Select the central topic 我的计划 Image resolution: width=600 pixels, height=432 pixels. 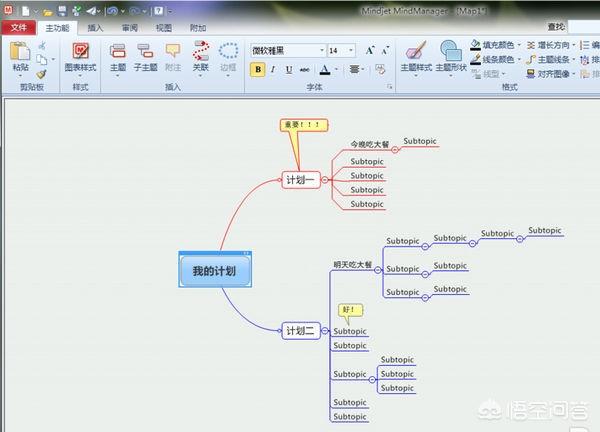click(216, 271)
